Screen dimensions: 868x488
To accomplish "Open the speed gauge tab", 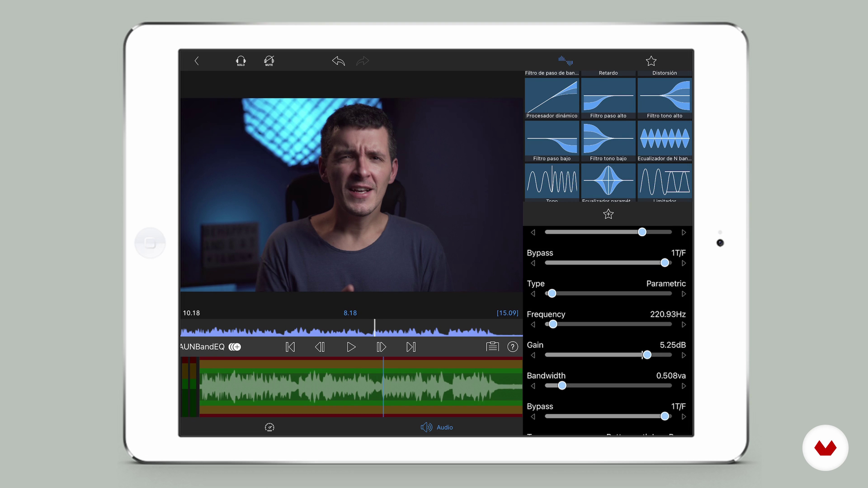I will (x=270, y=427).
